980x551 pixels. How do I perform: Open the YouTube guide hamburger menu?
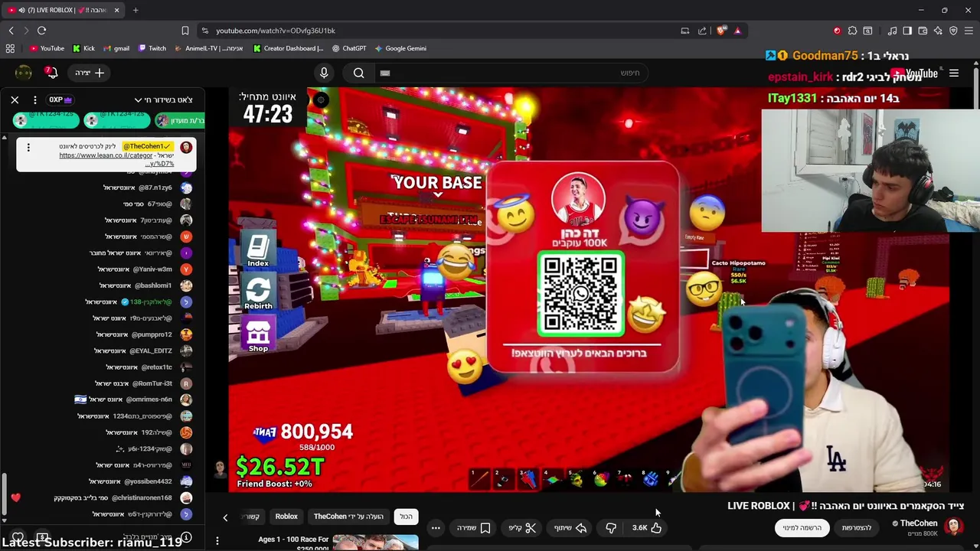click(954, 73)
